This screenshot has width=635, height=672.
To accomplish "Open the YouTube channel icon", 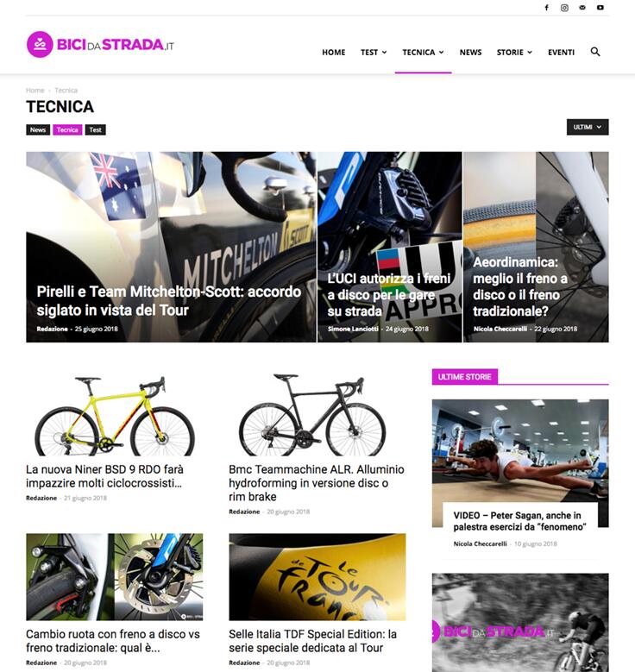I will click(600, 8).
